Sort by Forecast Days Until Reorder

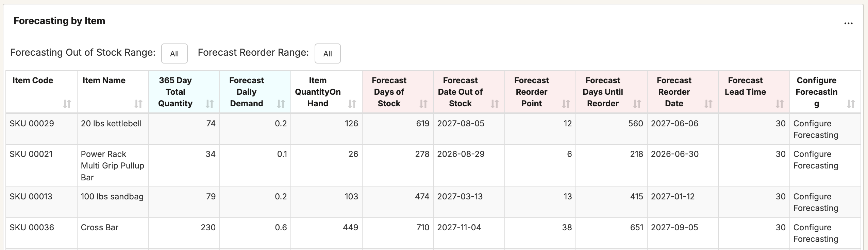click(x=637, y=104)
